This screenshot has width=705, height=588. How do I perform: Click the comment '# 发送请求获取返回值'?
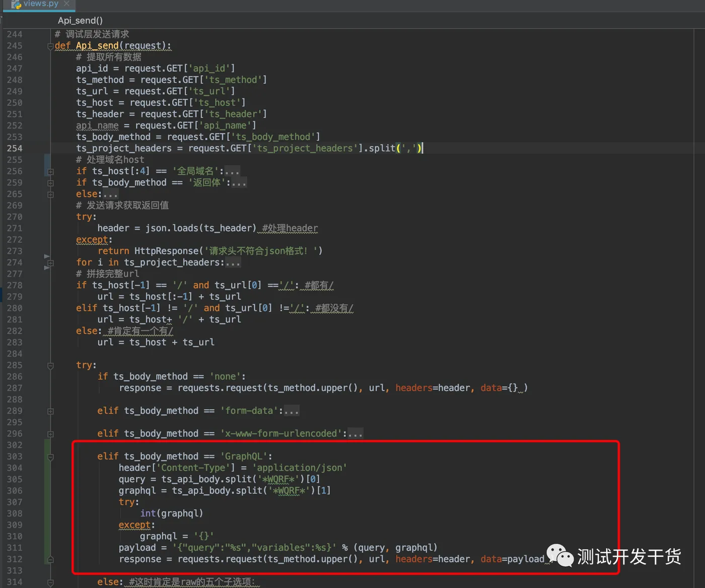click(x=122, y=205)
